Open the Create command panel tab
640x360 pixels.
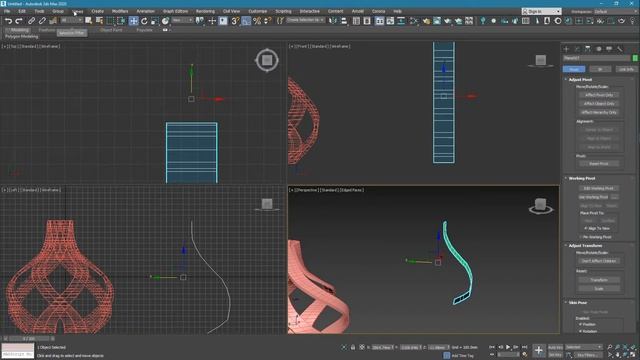tap(567, 49)
